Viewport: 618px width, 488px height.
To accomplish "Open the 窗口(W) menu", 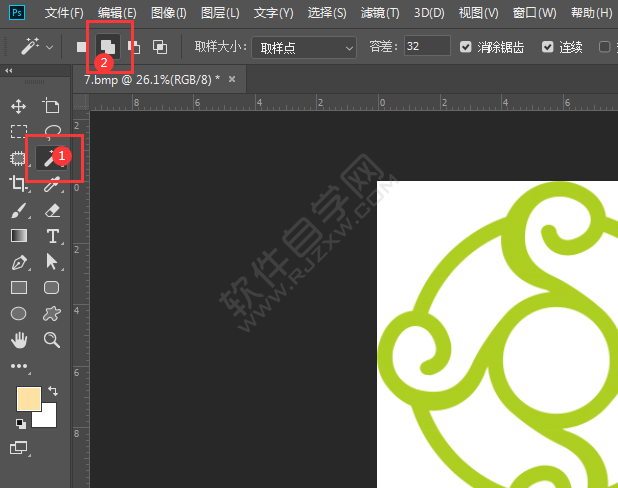I will point(534,13).
